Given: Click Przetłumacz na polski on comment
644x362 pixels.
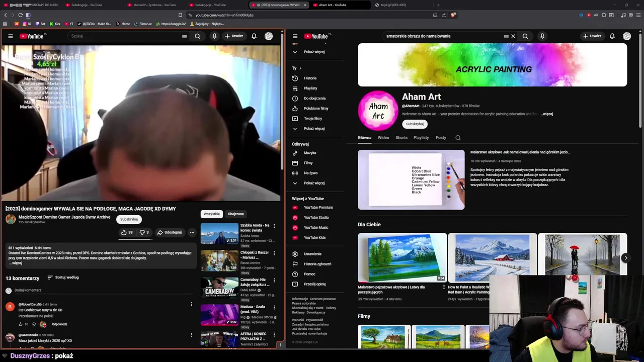Looking at the screenshot, I should click(x=36, y=316).
